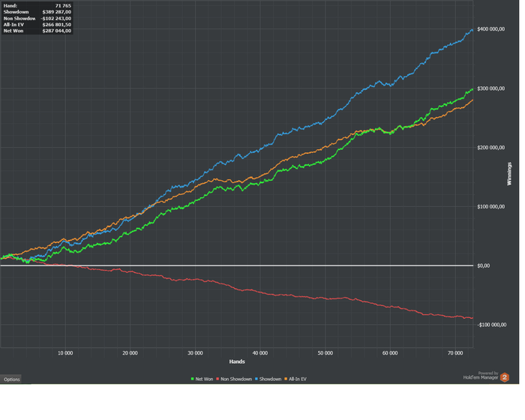
Task: Toggle the Showdown legend entry
Action: pyautogui.click(x=268, y=379)
